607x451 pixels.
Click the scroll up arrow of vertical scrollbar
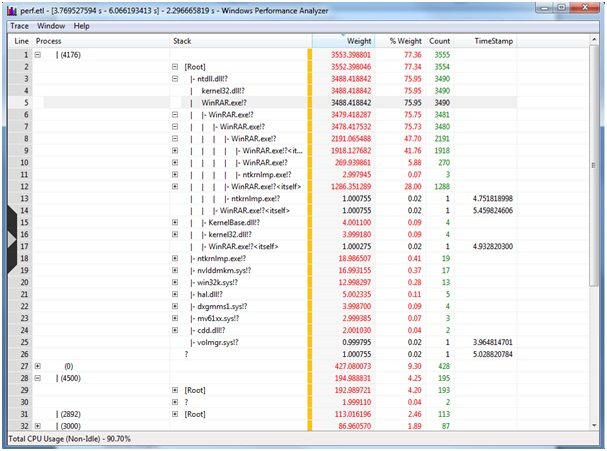[594, 40]
